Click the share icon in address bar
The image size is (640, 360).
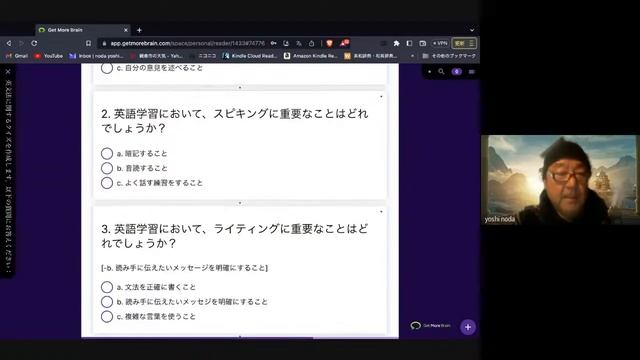(x=311, y=43)
